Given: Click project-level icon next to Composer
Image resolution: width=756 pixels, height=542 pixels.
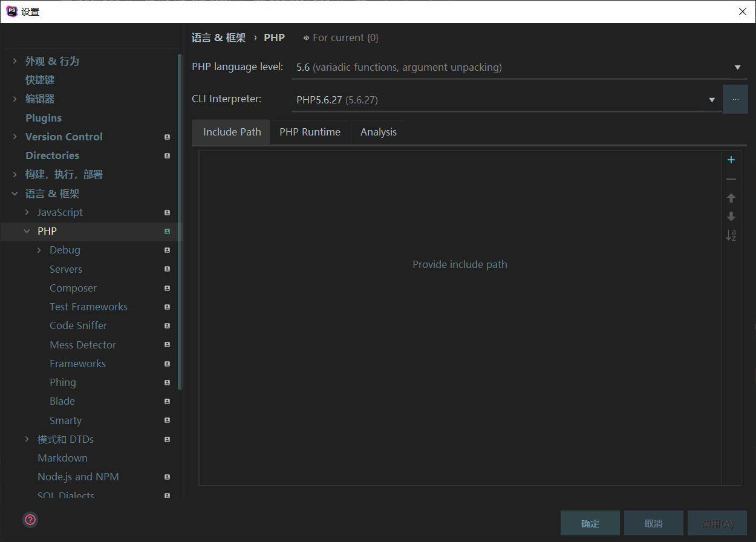Looking at the screenshot, I should coord(167,289).
